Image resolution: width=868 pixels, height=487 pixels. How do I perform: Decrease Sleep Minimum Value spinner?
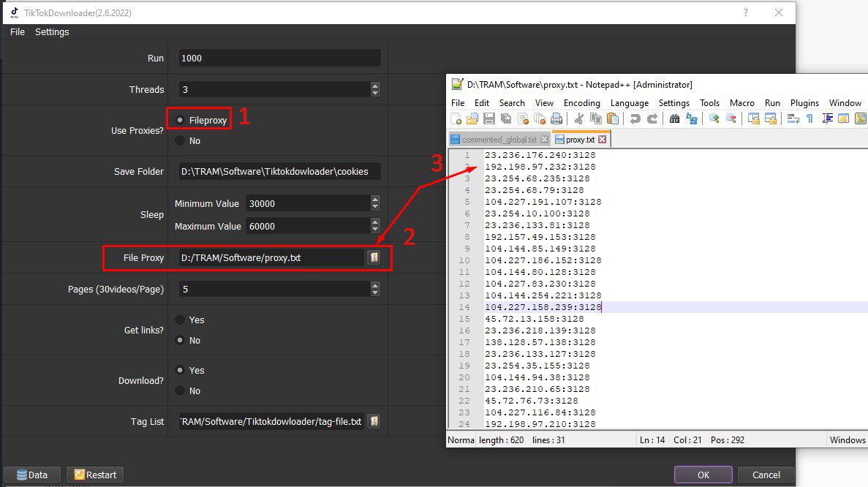point(375,206)
